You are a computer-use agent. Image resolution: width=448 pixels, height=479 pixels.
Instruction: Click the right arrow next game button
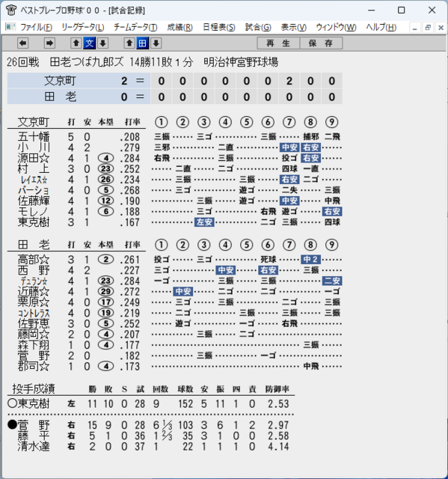[49, 43]
